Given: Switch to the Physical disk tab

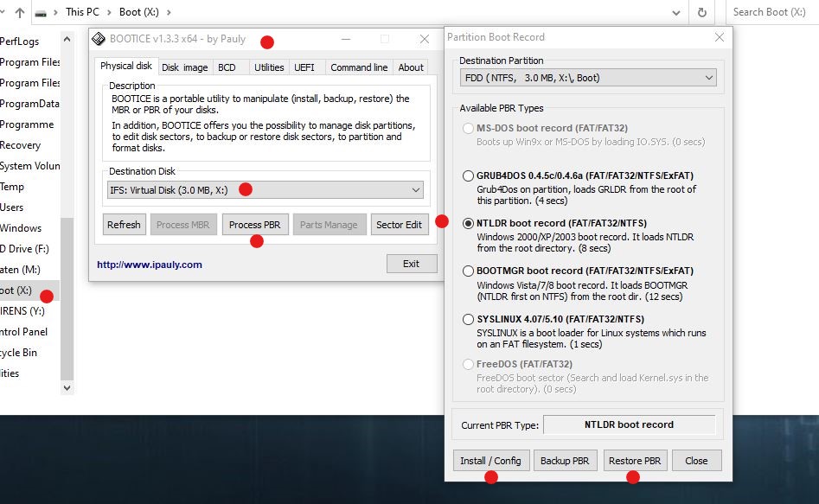Looking at the screenshot, I should (126, 66).
